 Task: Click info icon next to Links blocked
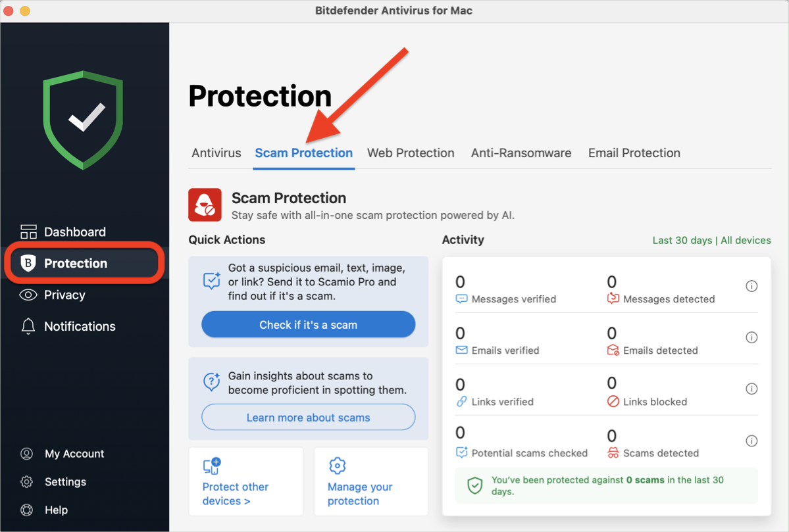pyautogui.click(x=751, y=389)
